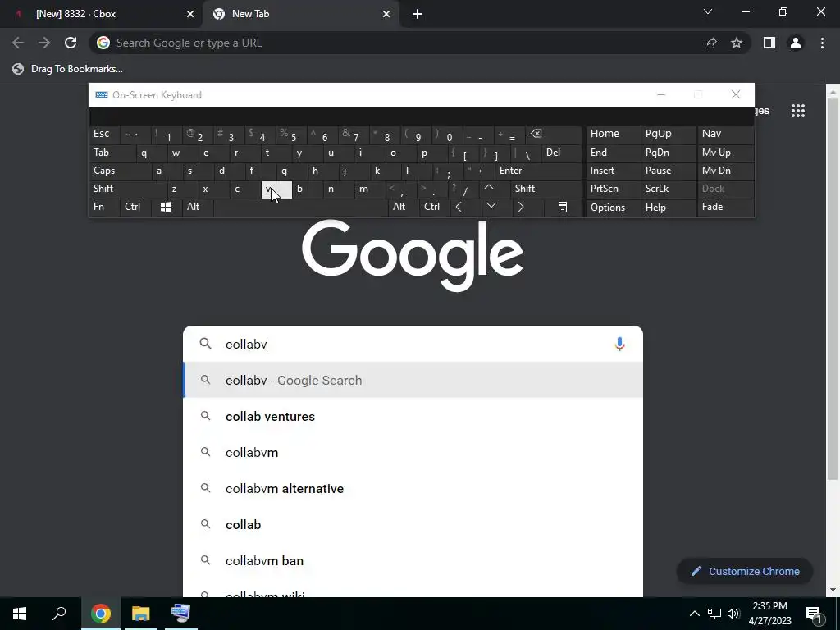Open the notification center icon
Image resolution: width=840 pixels, height=630 pixels.
(x=815, y=614)
